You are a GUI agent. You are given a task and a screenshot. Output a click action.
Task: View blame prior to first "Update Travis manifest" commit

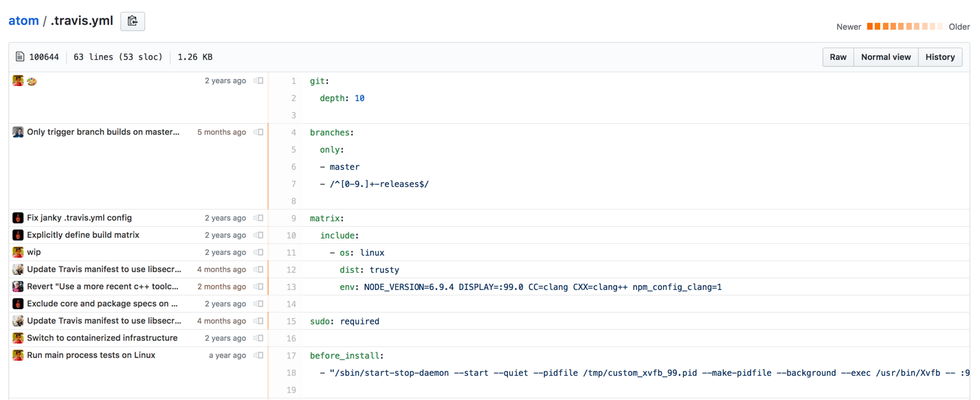pos(258,269)
